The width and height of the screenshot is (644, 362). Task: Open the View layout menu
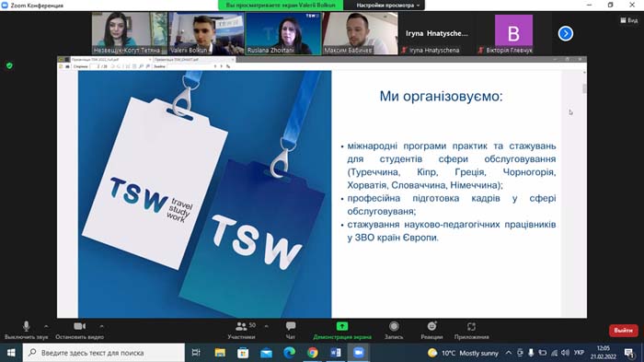click(x=628, y=20)
